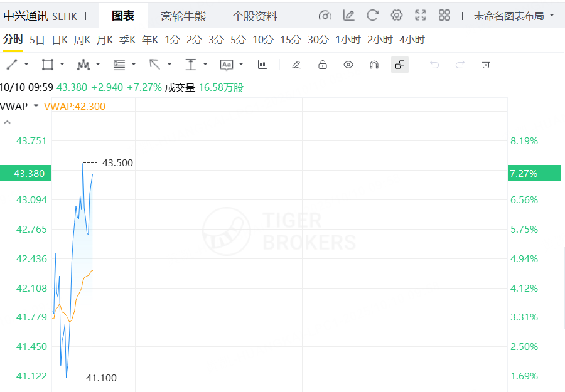
Task: Expand the line tool dropdown arrow
Action: (26, 64)
